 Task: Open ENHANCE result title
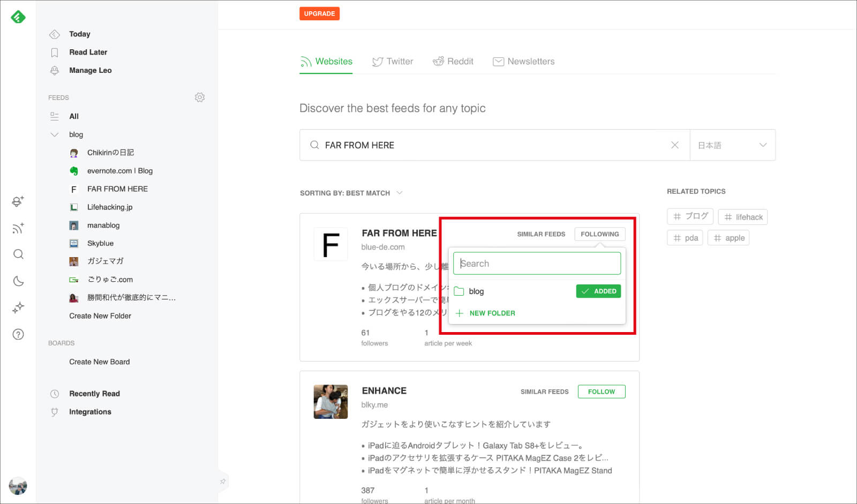tap(384, 391)
